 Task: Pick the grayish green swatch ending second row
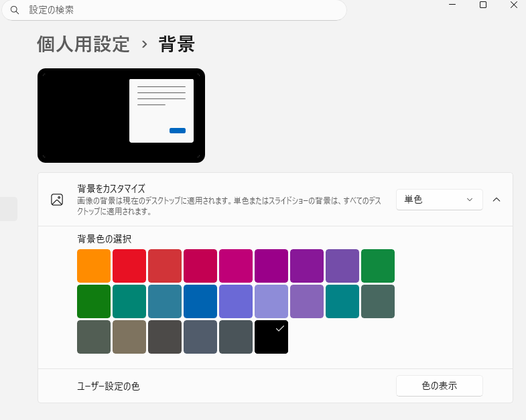(x=378, y=301)
